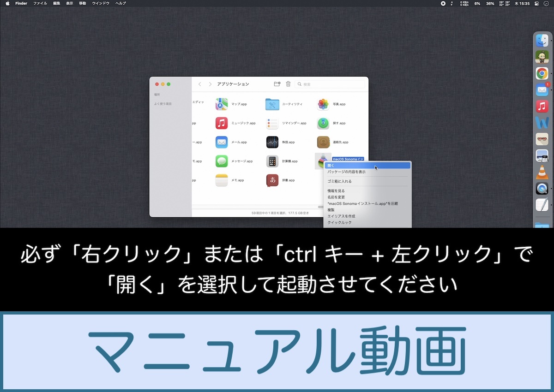Select 情報を見る in the context menu

(336, 190)
